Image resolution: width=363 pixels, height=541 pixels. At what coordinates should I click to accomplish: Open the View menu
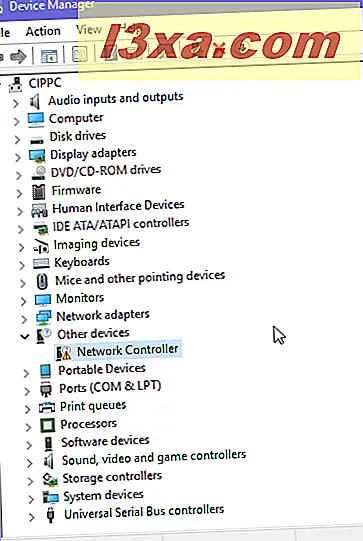click(89, 30)
